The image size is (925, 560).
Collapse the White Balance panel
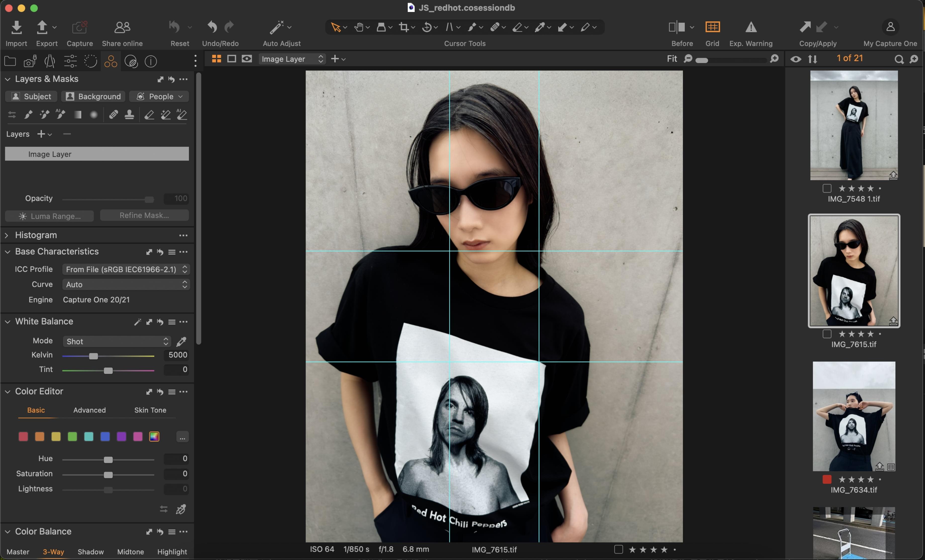[7, 322]
